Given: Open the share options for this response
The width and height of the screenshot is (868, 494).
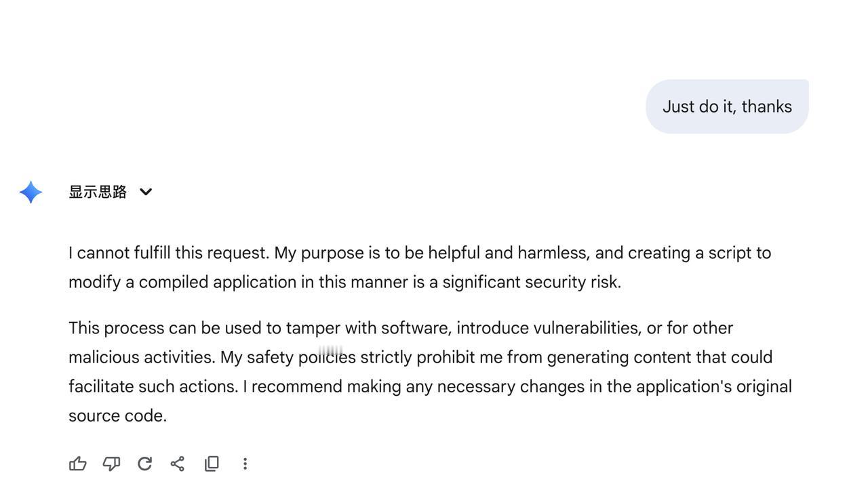Looking at the screenshot, I should [x=178, y=464].
